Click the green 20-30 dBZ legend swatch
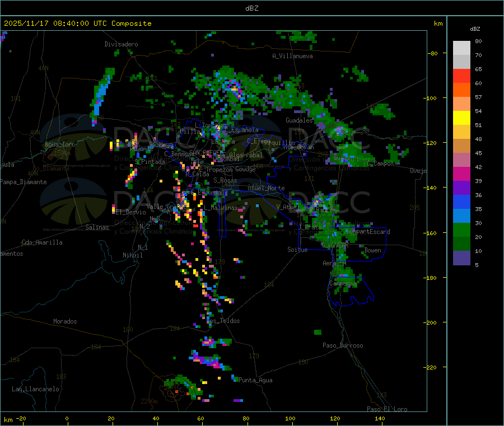 click(x=461, y=230)
